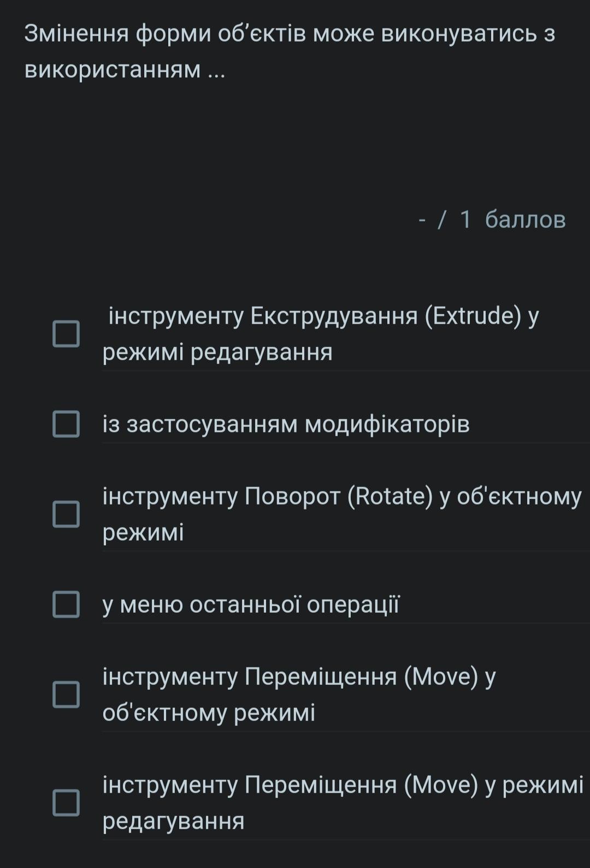Click the 'використанням ...' line of the question
590x868 pixels.
point(125,69)
